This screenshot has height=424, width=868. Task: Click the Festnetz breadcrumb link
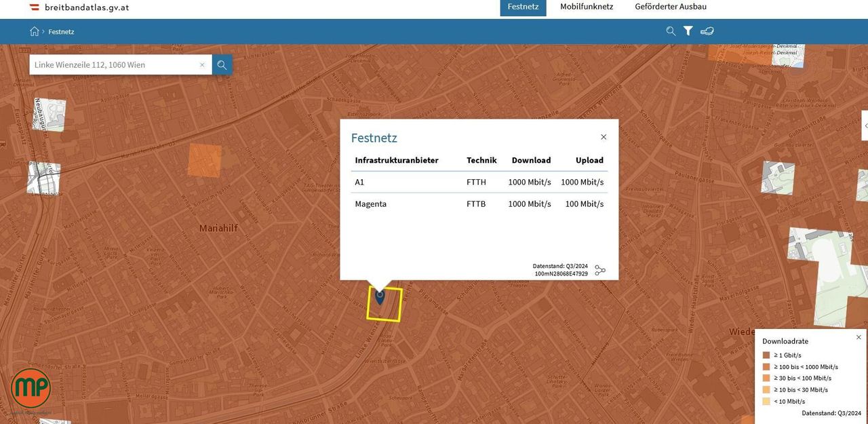[x=61, y=32]
